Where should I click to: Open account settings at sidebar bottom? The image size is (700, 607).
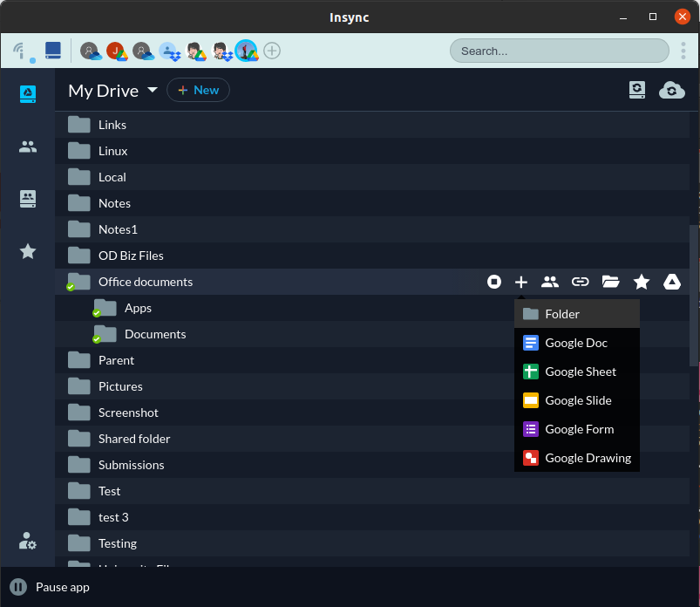[27, 542]
